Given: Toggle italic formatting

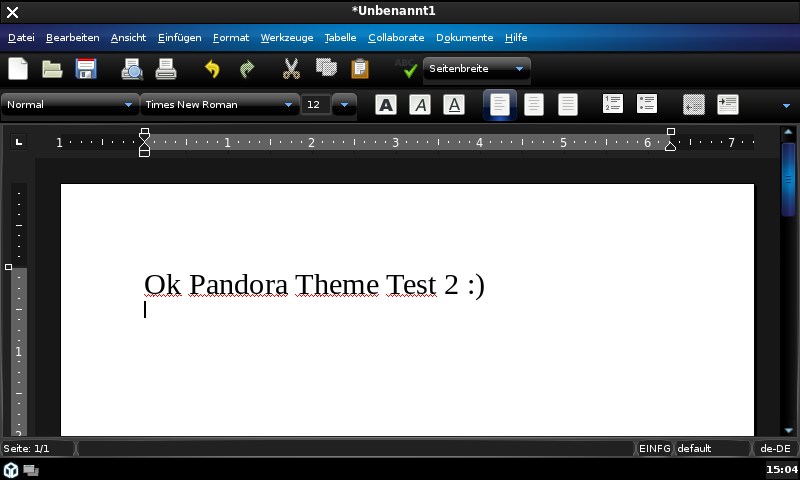Looking at the screenshot, I should [x=420, y=104].
